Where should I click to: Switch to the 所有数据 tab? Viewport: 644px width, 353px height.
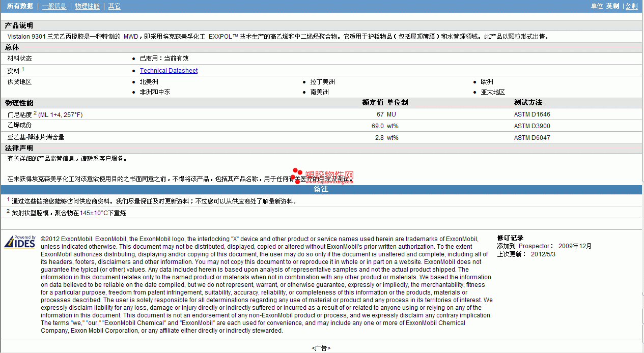tap(20, 6)
